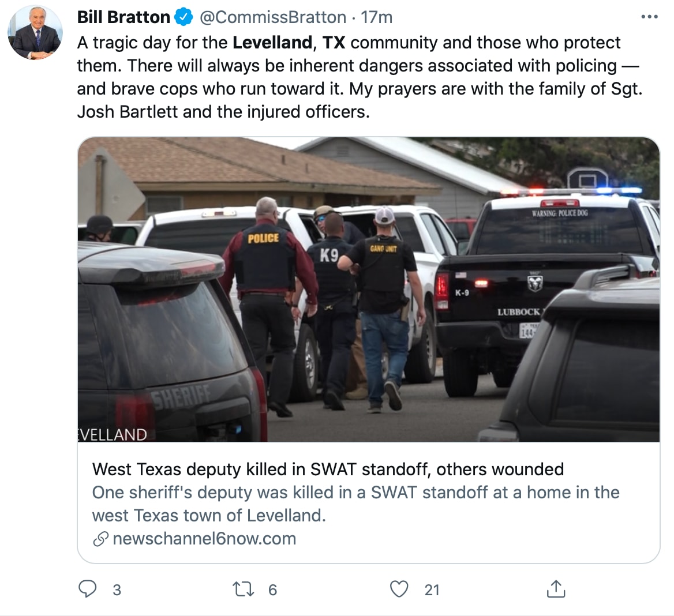The height and width of the screenshot is (616, 674).
Task: View the 6 retweets count
Action: click(272, 590)
